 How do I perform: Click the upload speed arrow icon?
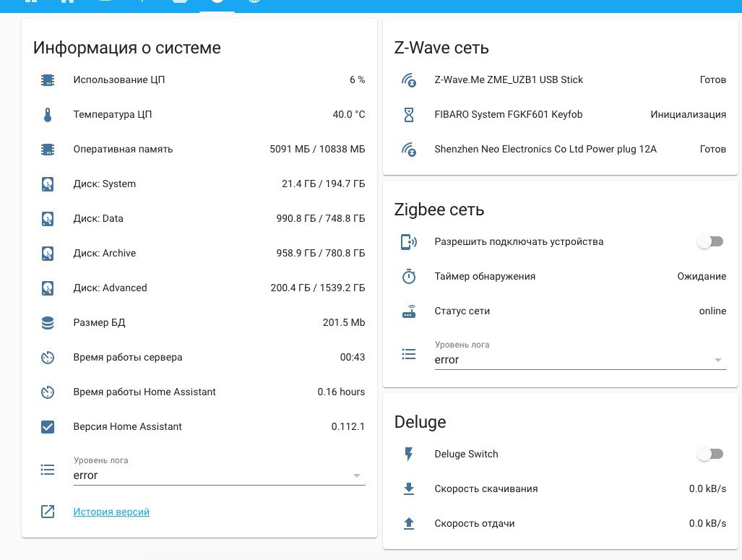point(409,524)
